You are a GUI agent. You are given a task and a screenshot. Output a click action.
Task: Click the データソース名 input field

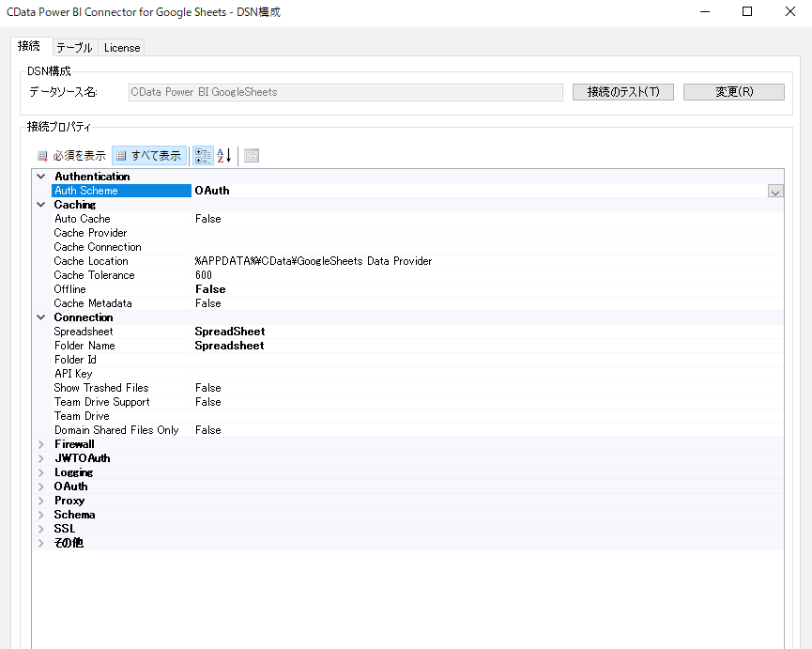pos(345,92)
